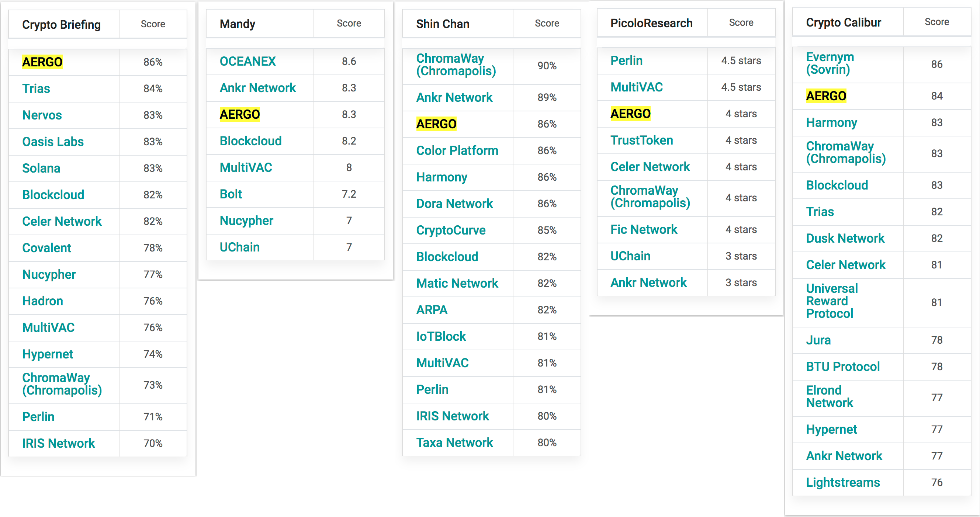The image size is (980, 517).
Task: Click the Oasis Labs link
Action: tap(53, 142)
